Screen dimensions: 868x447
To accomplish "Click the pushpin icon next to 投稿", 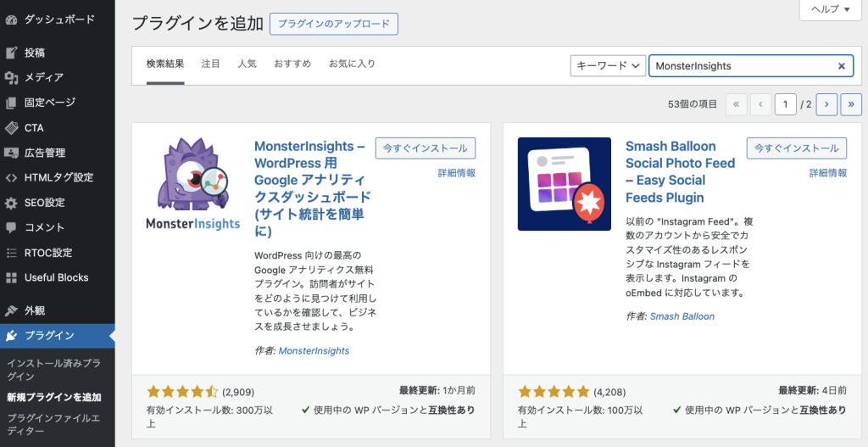I will (11, 53).
